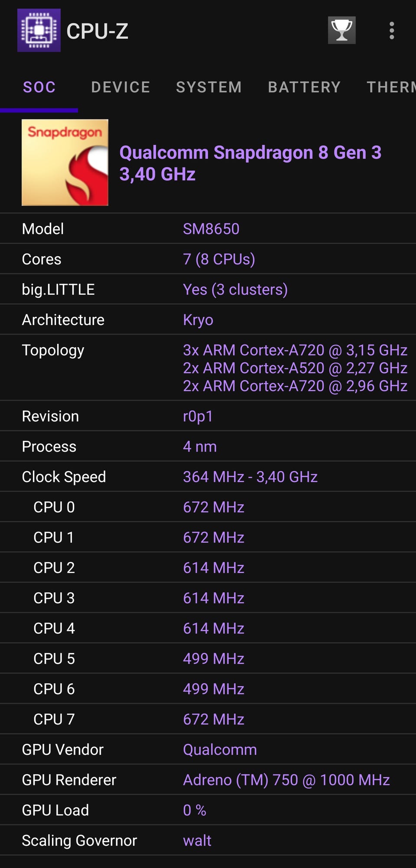The image size is (416, 868).
Task: Open the three-dot overflow menu
Action: tap(392, 31)
